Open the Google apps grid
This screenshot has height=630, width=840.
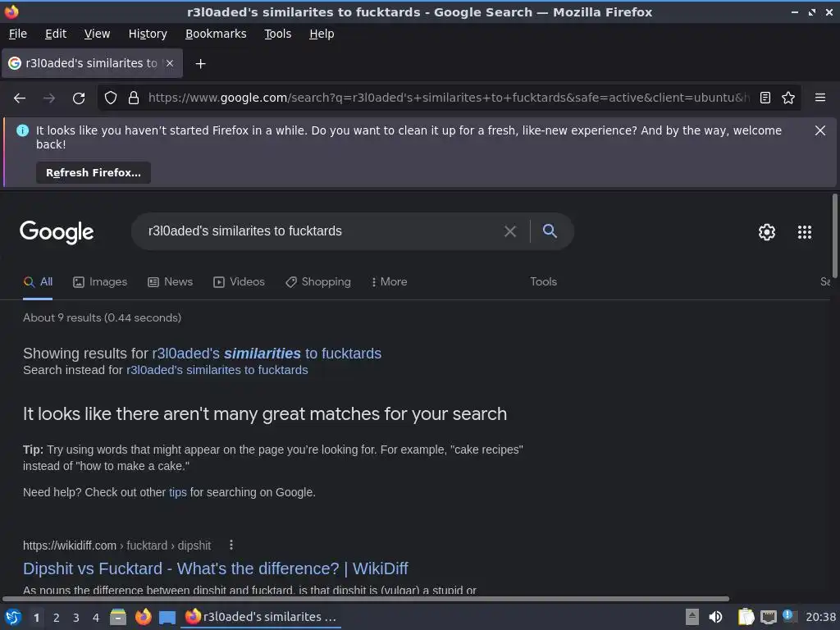[805, 232]
